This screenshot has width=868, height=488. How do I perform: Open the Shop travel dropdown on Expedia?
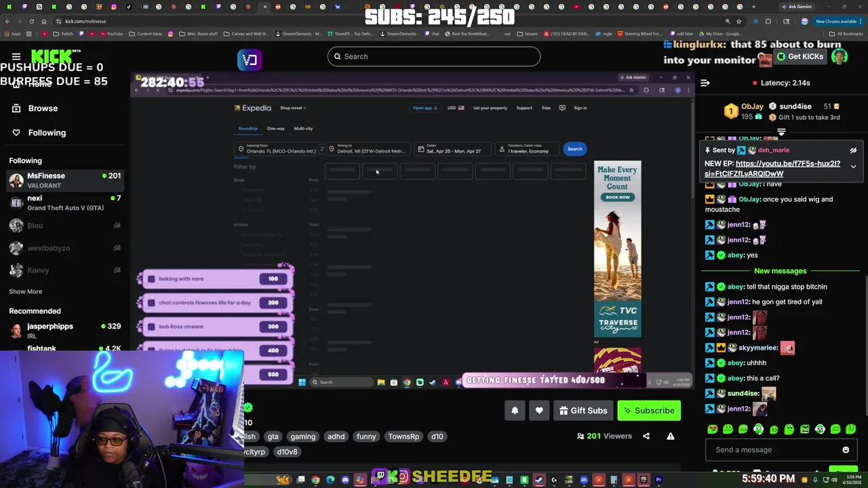tap(293, 108)
